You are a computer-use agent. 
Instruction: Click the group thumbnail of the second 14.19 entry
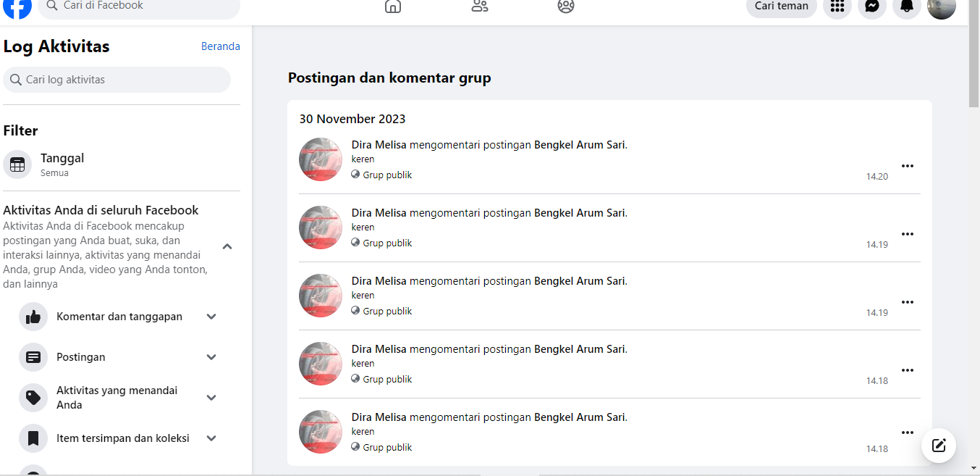click(321, 296)
